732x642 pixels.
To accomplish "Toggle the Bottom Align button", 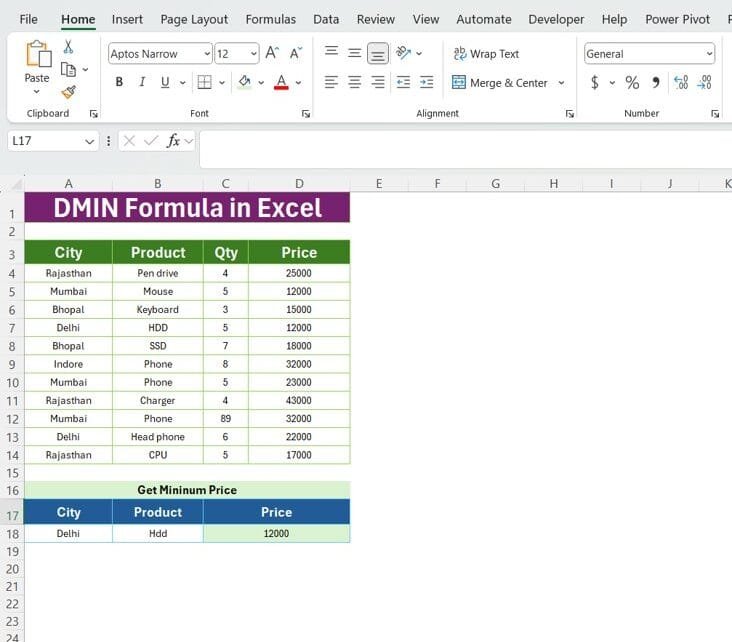I will coord(378,53).
